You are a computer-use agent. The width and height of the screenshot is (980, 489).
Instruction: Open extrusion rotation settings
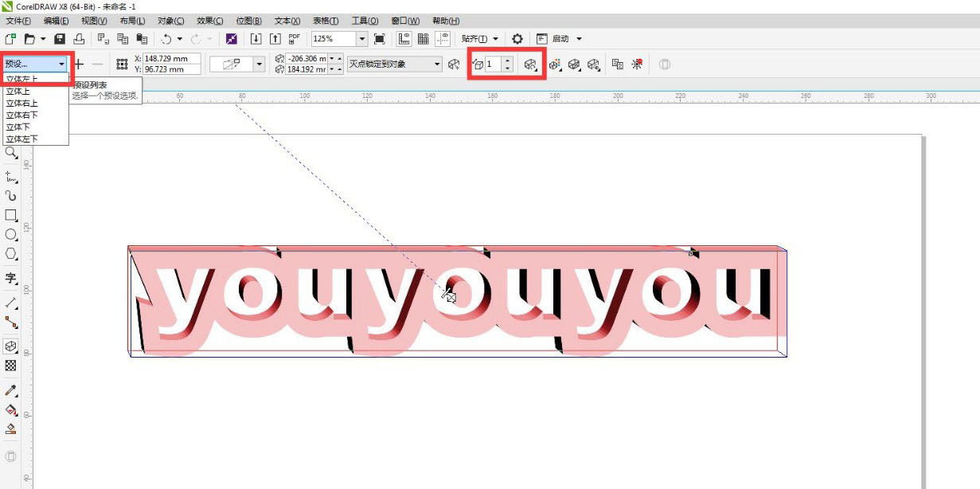pyautogui.click(x=530, y=65)
